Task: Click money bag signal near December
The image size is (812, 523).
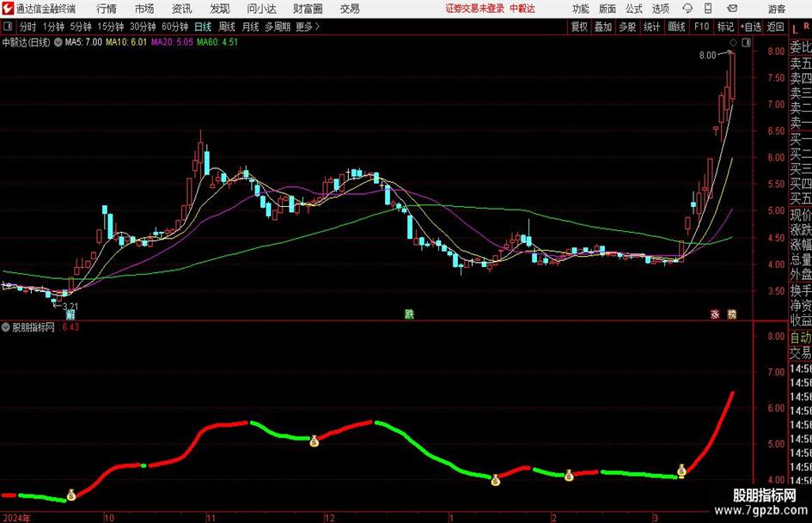Action: [x=314, y=441]
